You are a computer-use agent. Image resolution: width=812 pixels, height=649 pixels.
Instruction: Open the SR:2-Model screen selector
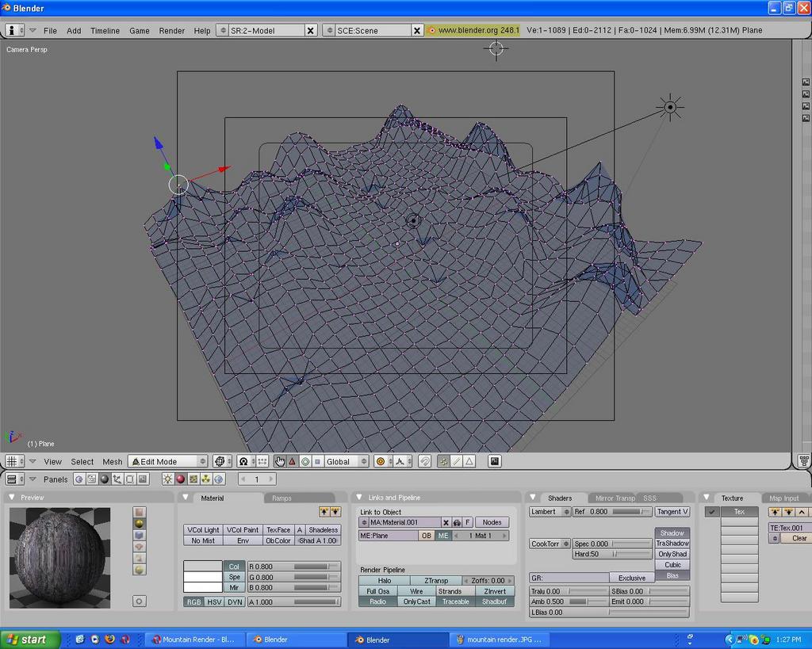pyautogui.click(x=223, y=31)
